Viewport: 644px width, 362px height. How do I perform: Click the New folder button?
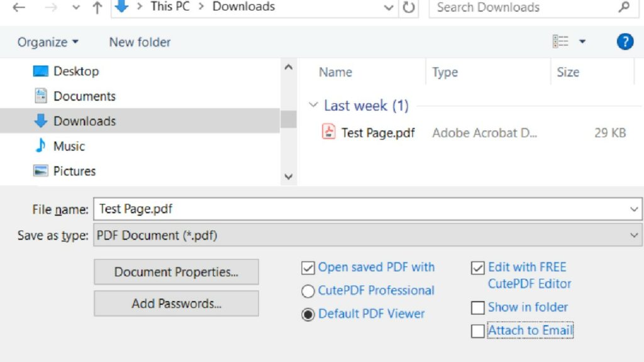pos(138,41)
